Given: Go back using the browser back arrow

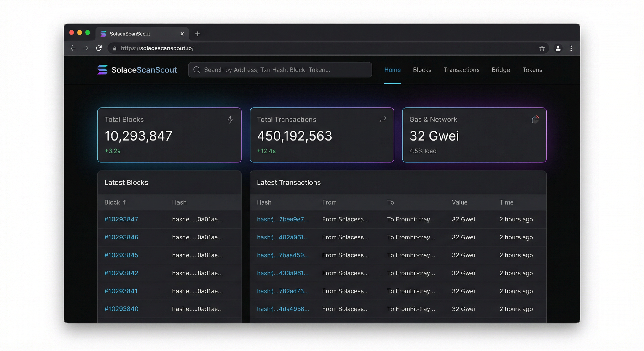Looking at the screenshot, I should pos(73,48).
